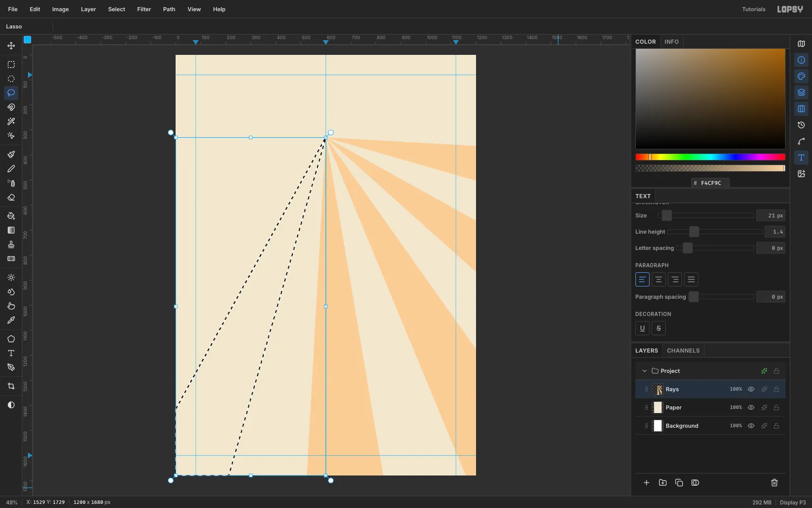Pick the Eraser tool
Viewport: 812px width, 508px height.
click(x=11, y=197)
